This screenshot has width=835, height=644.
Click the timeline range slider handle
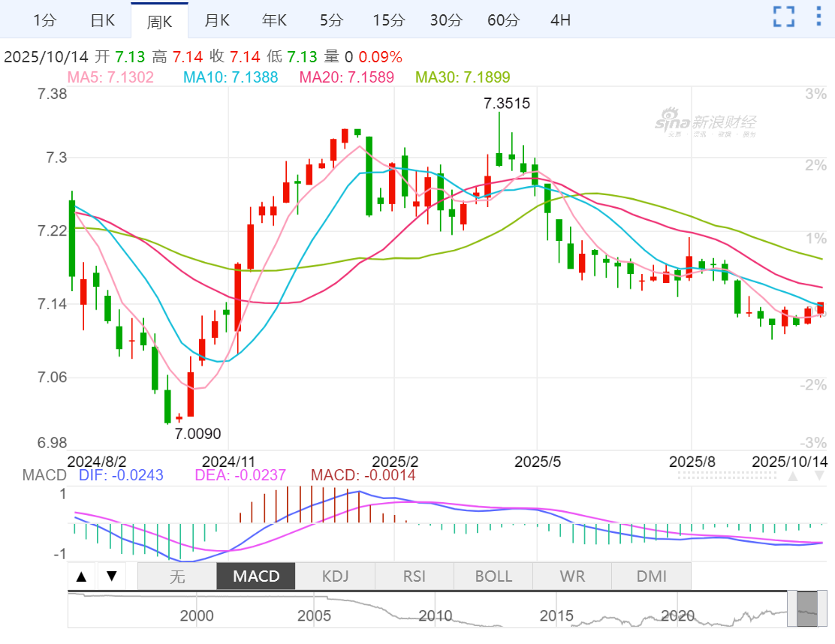click(807, 608)
